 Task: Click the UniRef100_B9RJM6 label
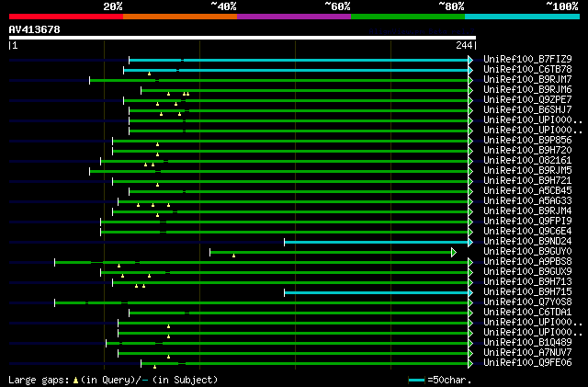pos(527,90)
